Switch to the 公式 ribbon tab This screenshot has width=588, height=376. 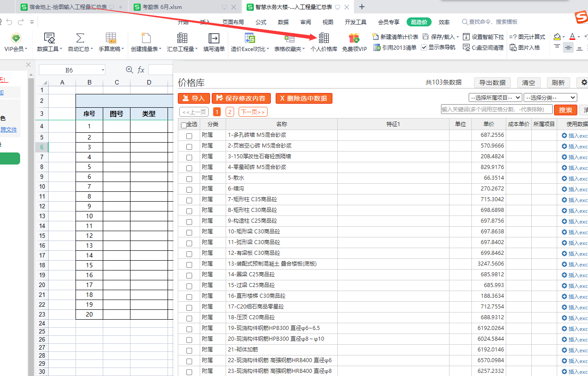[261, 22]
